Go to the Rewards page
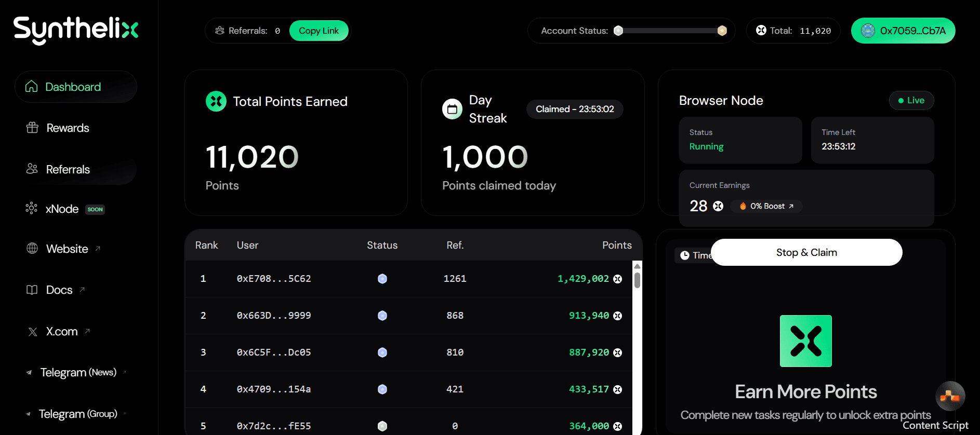 [68, 128]
